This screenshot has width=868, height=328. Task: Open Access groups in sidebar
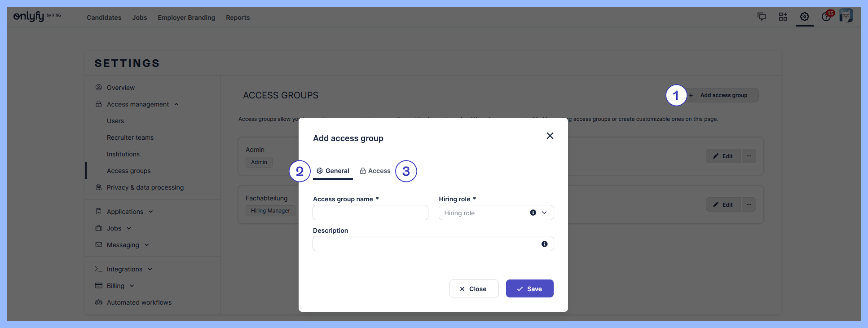(x=129, y=171)
